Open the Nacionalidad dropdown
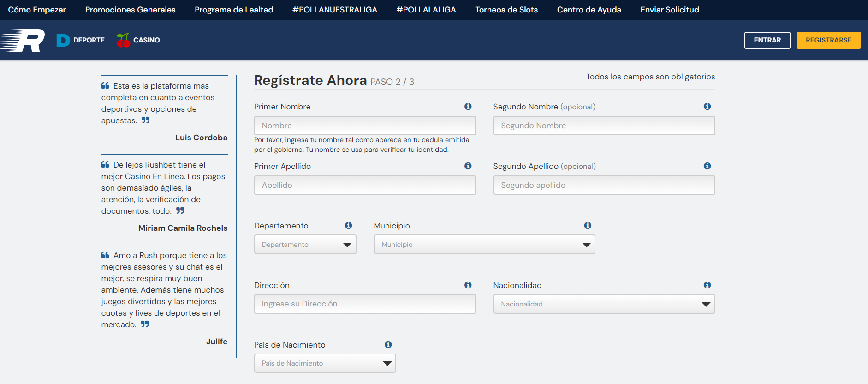The width and height of the screenshot is (868, 384). [x=604, y=304]
